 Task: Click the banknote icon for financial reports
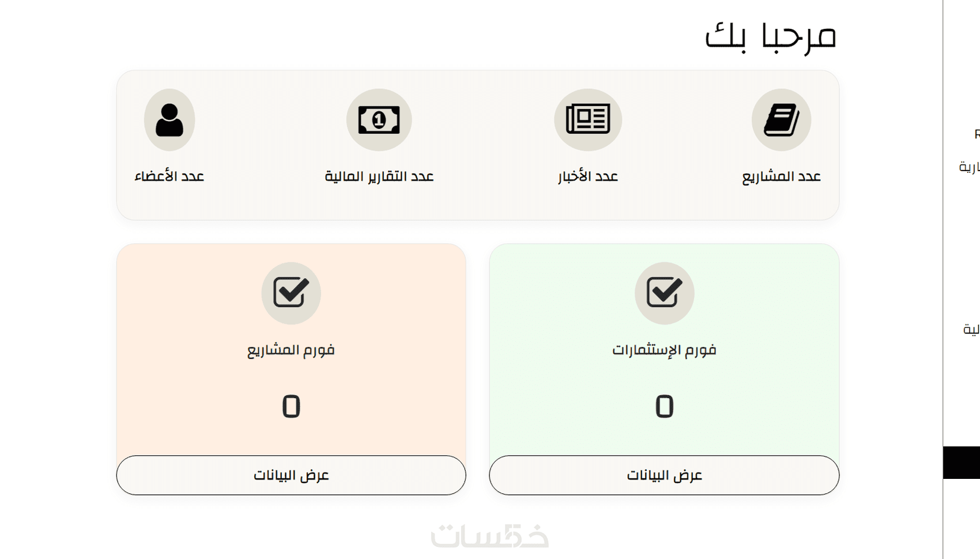tap(379, 120)
